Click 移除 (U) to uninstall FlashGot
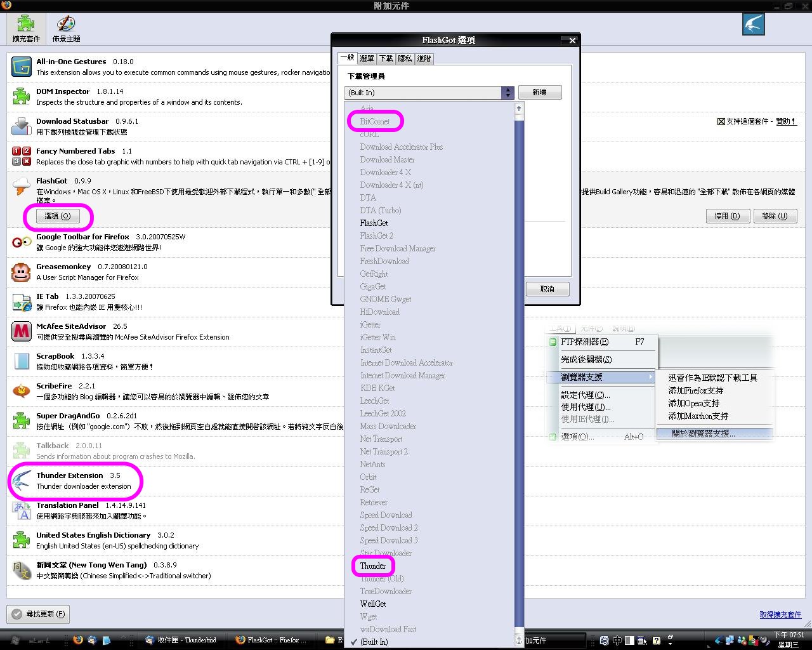The image size is (812, 650). pos(775,216)
